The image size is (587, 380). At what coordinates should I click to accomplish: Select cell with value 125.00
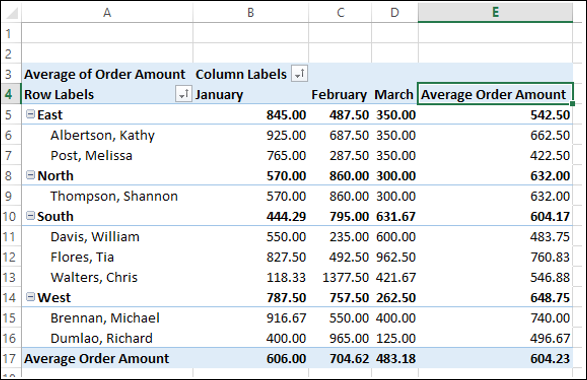[395, 338]
